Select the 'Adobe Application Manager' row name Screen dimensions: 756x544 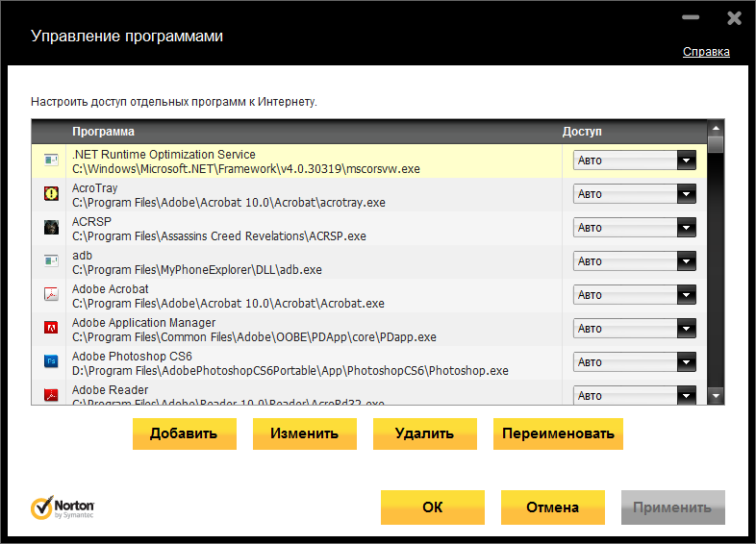(143, 322)
